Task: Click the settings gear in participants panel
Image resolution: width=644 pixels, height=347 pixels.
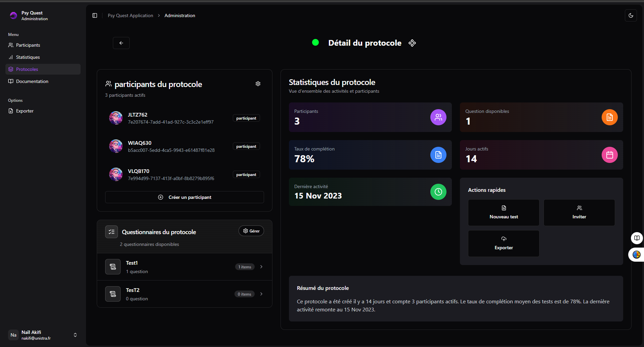Action: (258, 84)
